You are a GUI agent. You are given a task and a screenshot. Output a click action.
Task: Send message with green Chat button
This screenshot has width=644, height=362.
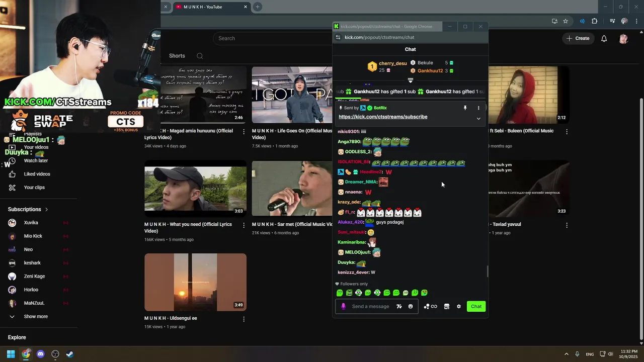pos(476,306)
